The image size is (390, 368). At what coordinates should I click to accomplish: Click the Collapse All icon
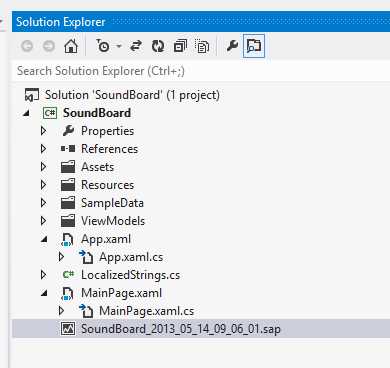(x=180, y=46)
